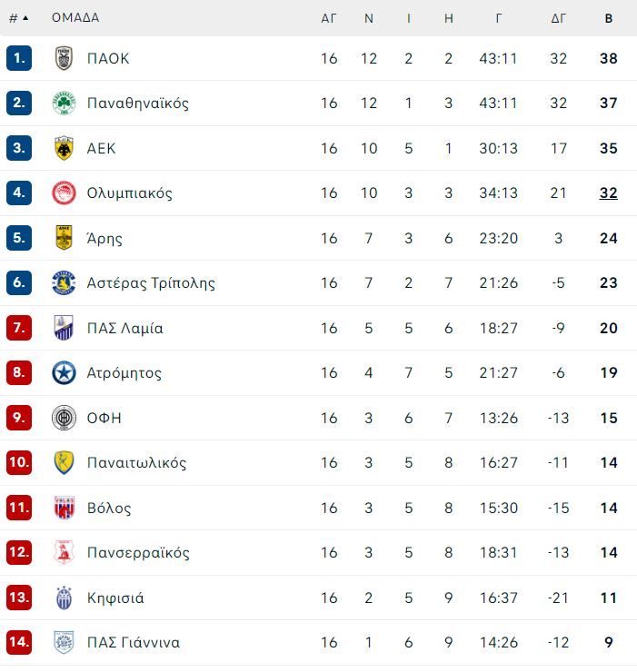
Task: Click the ΠΑΟΚ club crest
Action: click(64, 58)
